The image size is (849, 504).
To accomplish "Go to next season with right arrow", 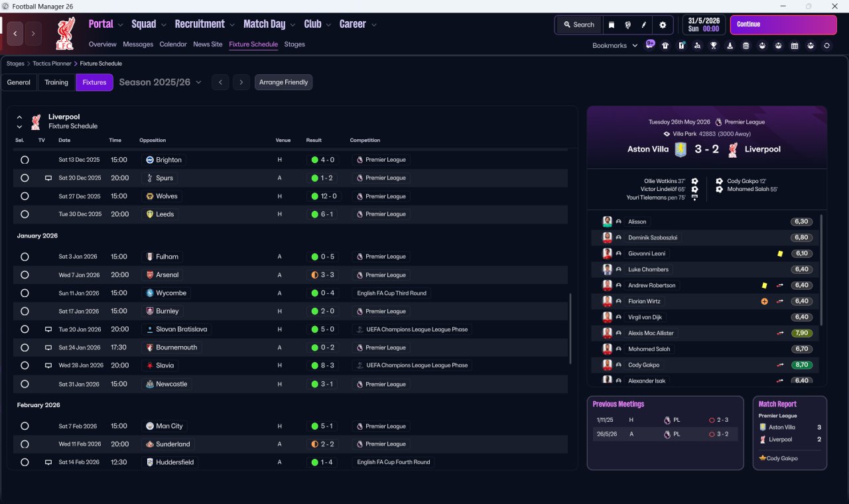I will (x=241, y=82).
